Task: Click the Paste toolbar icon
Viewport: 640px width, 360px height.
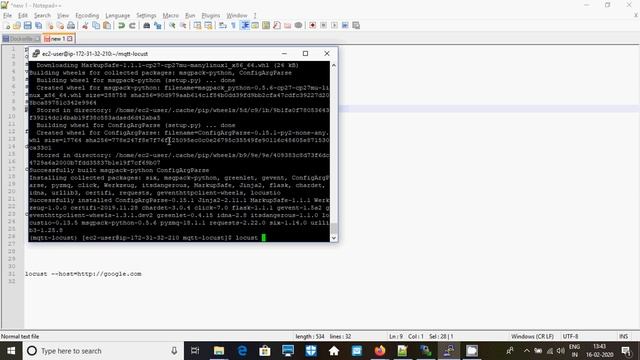Action: 107,25
